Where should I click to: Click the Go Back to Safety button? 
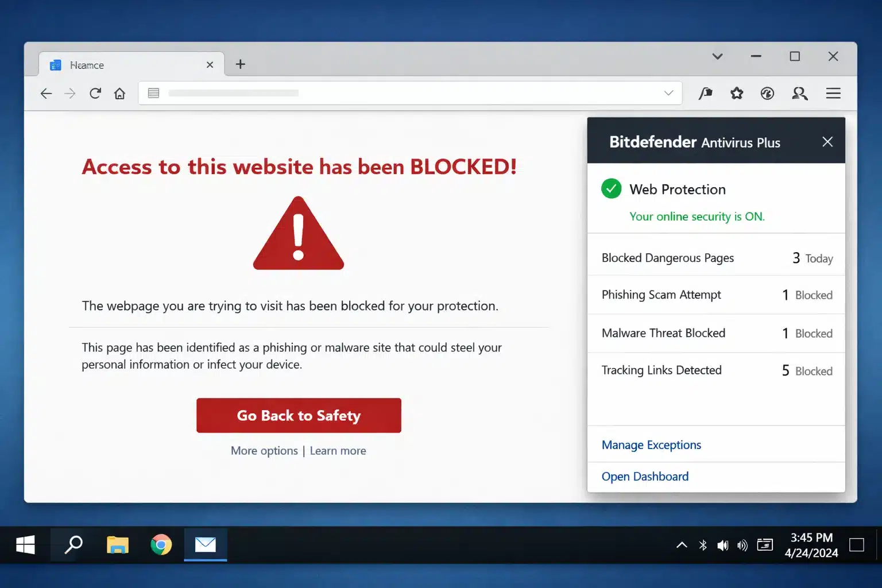299,415
